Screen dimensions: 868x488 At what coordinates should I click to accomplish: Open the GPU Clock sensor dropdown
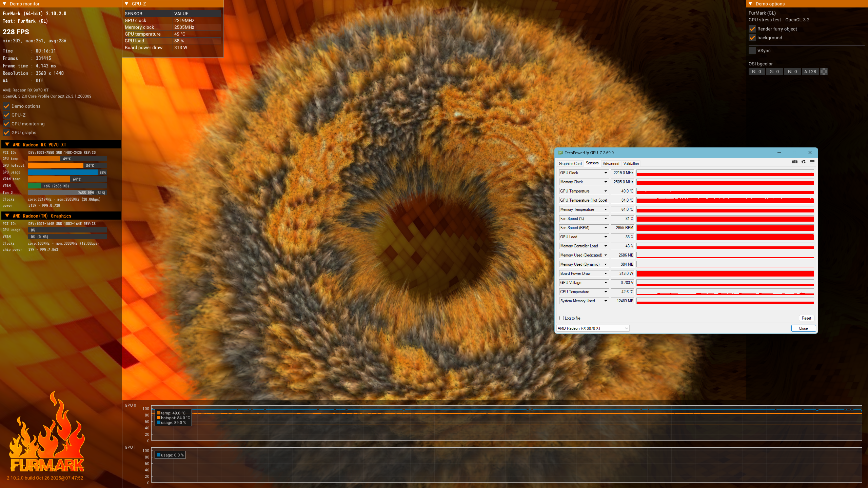(606, 173)
